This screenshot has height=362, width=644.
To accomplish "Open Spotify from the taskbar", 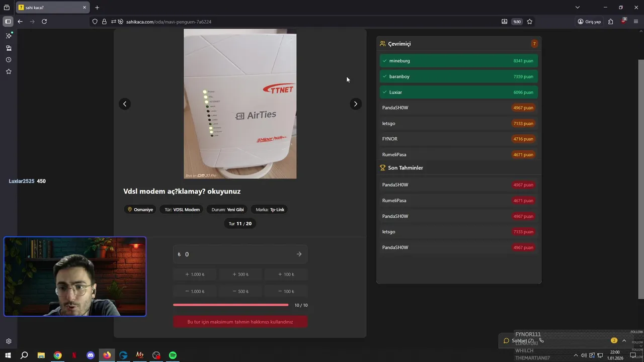I will click(173, 355).
